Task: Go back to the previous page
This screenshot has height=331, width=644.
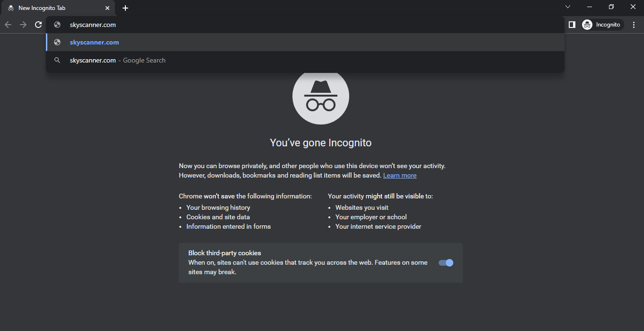Action: (8, 25)
